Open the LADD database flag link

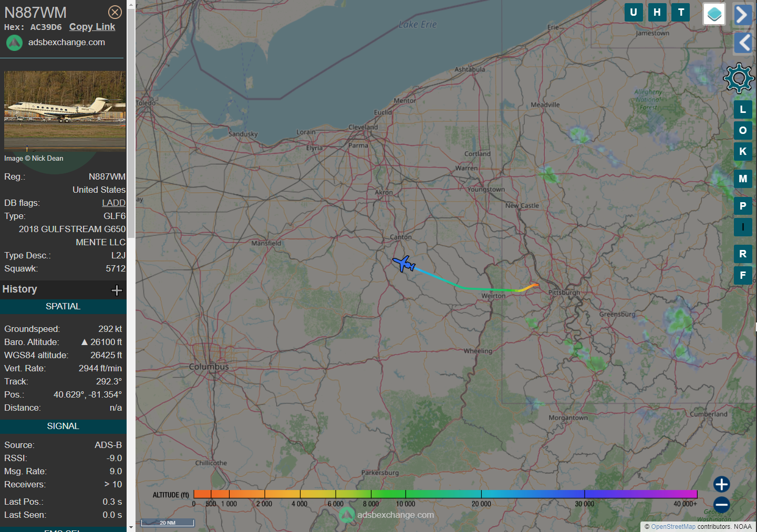pyautogui.click(x=113, y=203)
